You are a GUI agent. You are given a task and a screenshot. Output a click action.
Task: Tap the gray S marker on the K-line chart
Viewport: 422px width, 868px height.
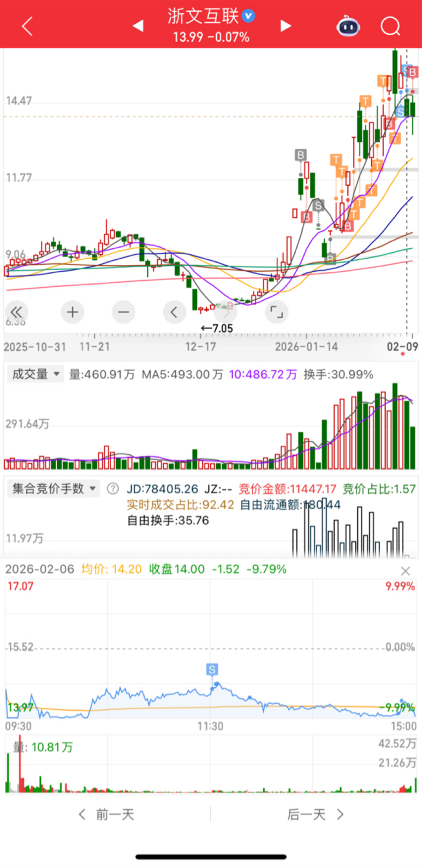pyautogui.click(x=318, y=206)
